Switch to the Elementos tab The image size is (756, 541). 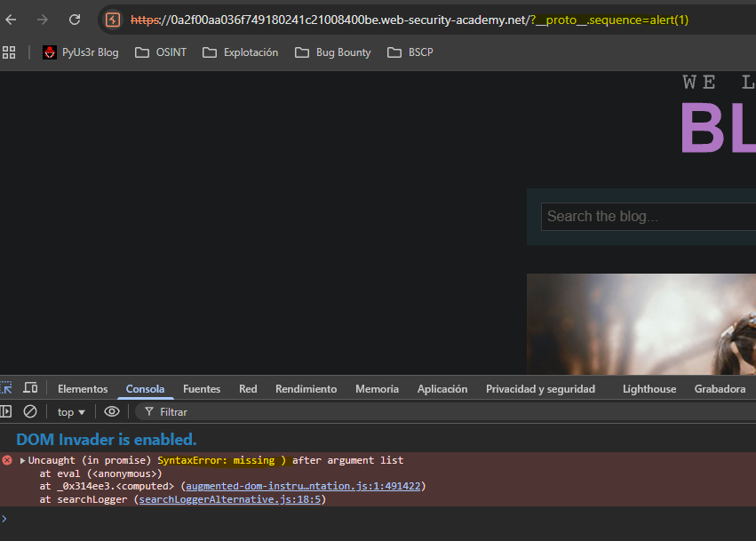[x=83, y=389]
